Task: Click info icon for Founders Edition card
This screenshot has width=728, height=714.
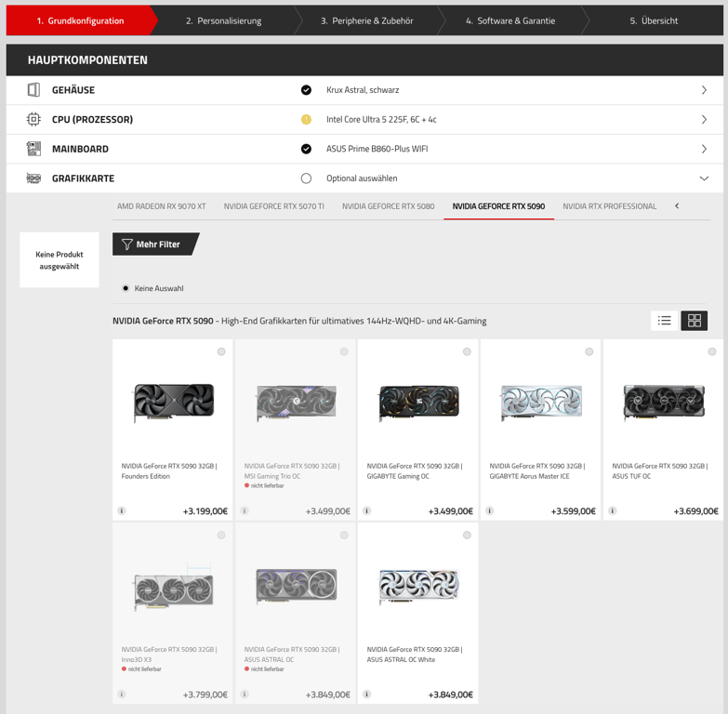Action: tap(122, 510)
